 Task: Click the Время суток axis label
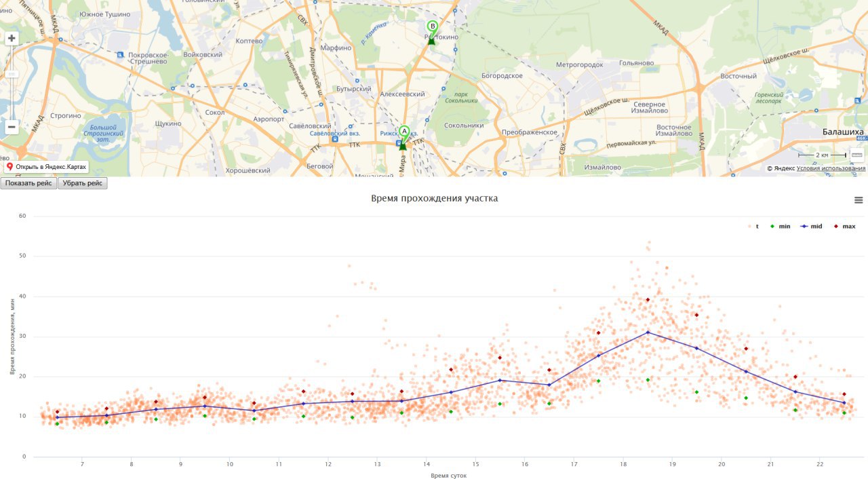[448, 476]
